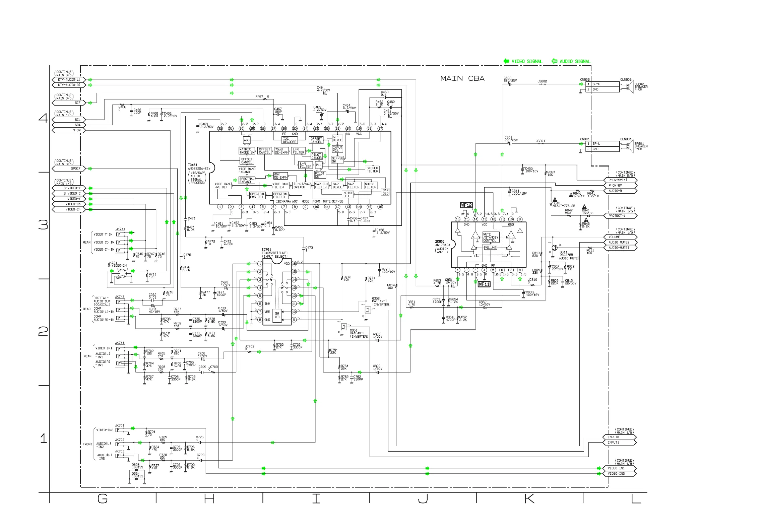Image resolution: width=760 pixels, height=532 pixels.
Task: Click the Q352 inverter symbol
Action: (x=368, y=310)
